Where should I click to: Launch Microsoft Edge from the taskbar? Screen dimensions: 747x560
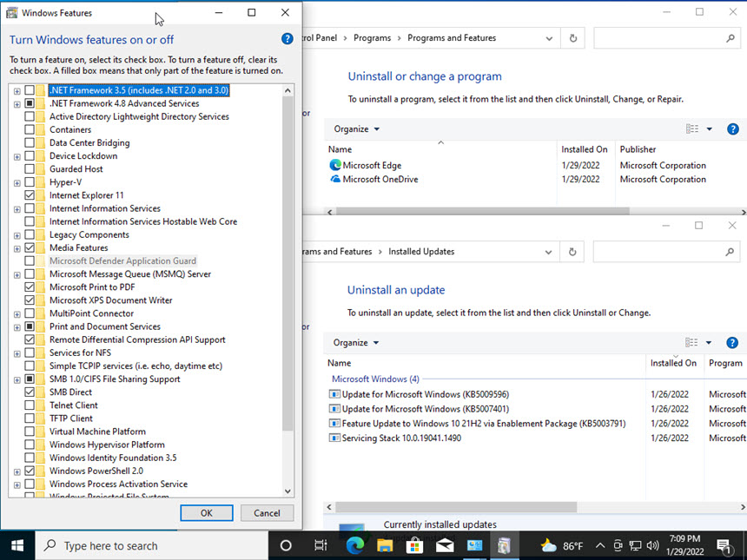[x=354, y=546]
